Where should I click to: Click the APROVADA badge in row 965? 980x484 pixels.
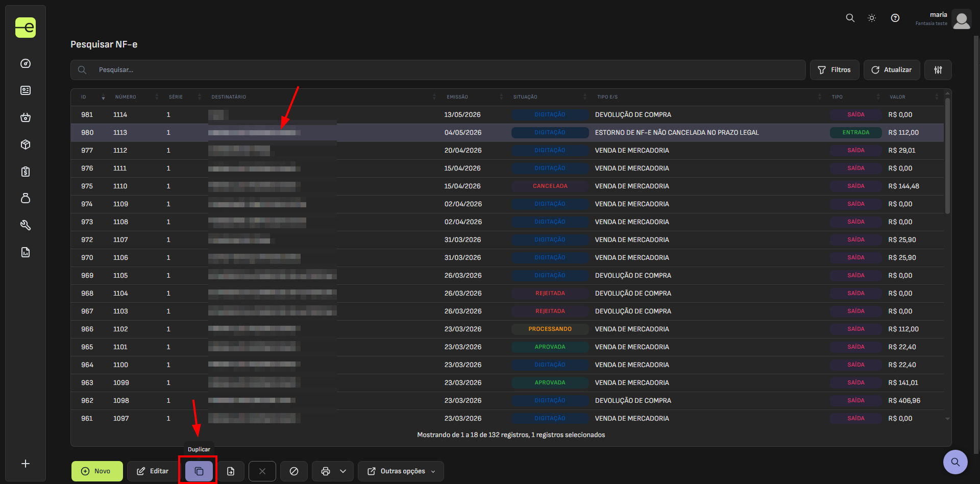pyautogui.click(x=550, y=347)
